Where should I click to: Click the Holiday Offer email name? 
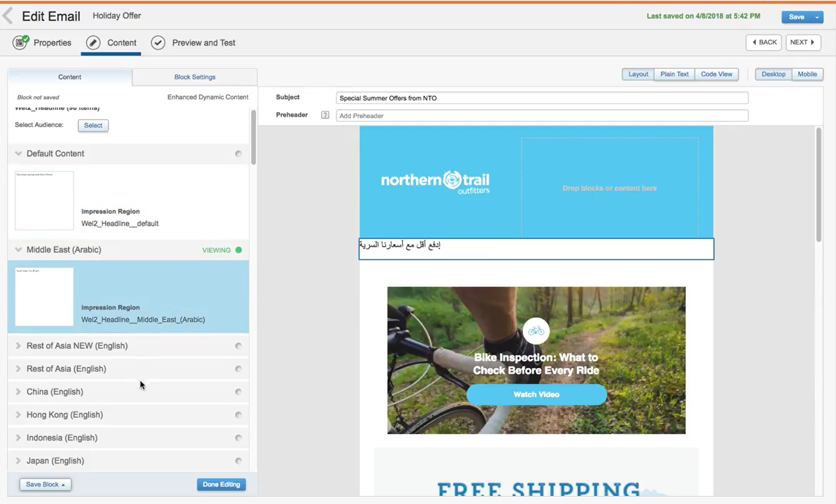[117, 16]
